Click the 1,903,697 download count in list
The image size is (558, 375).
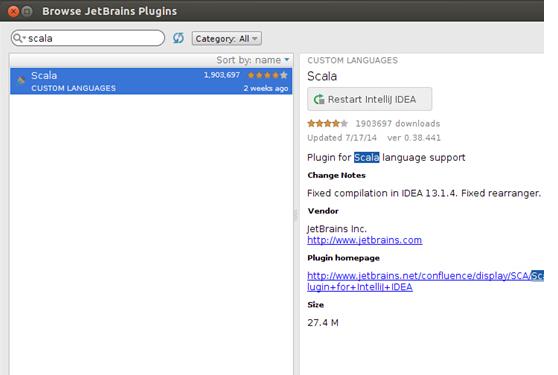click(222, 75)
